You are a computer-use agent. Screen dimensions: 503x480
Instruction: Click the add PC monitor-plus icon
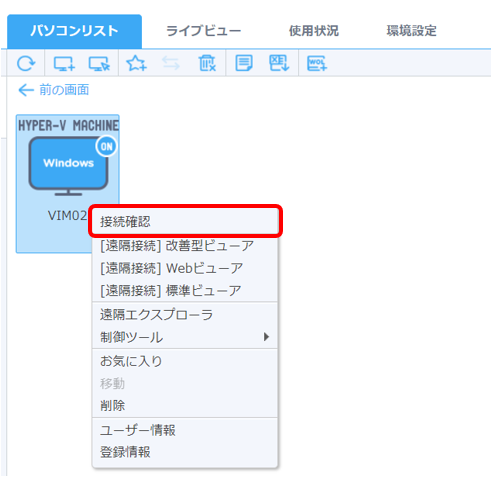(64, 63)
